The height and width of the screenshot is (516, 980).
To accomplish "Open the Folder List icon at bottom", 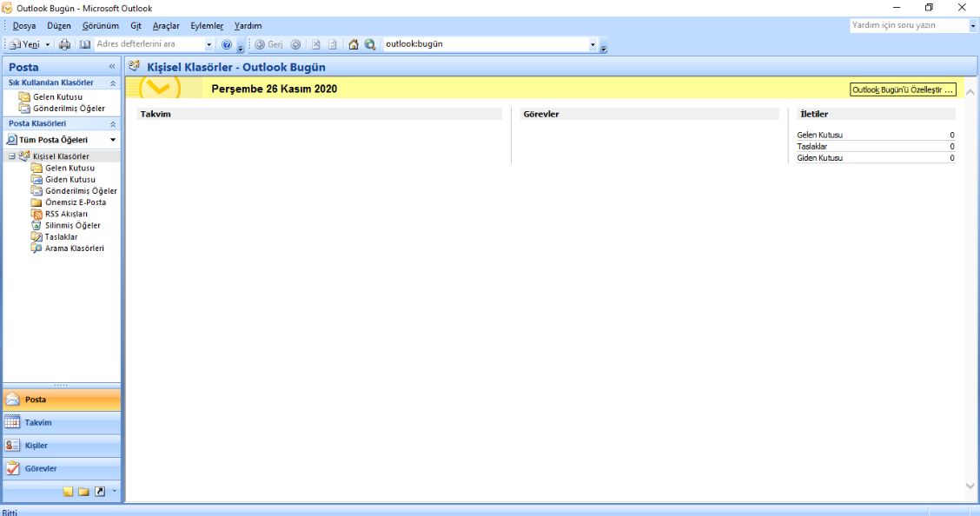I will click(84, 492).
